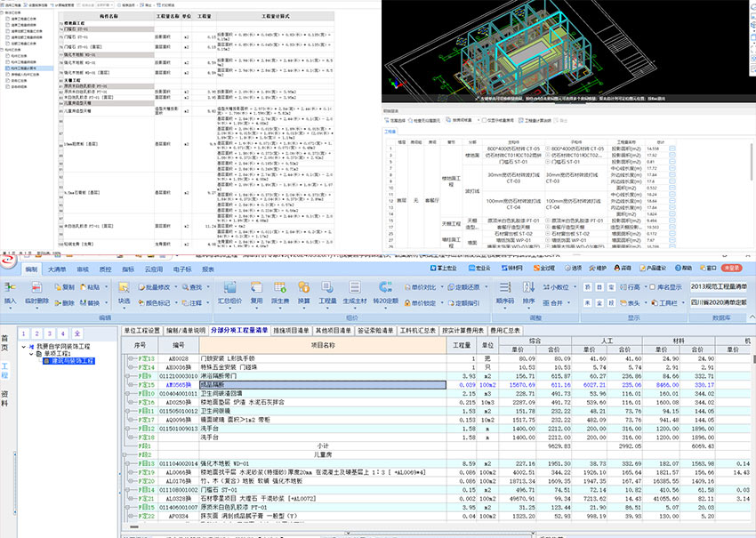Open the paste options dropdown arrow

point(107,287)
